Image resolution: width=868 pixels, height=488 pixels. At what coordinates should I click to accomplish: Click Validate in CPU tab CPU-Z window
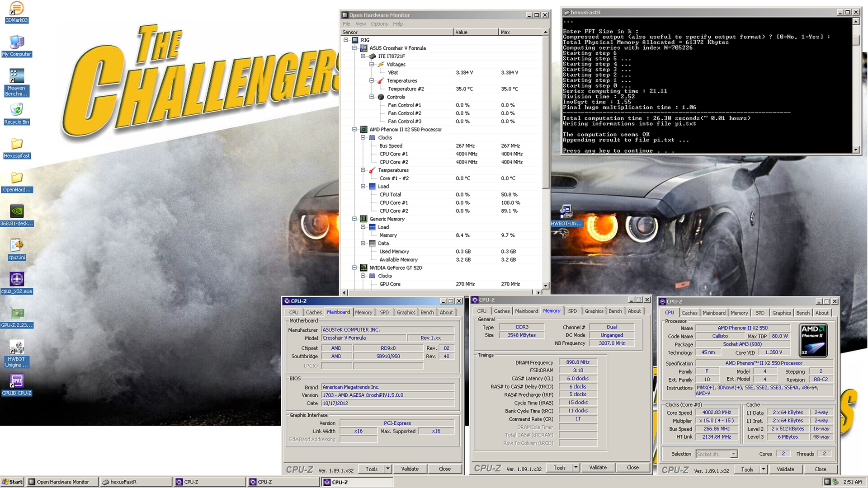coord(786,469)
